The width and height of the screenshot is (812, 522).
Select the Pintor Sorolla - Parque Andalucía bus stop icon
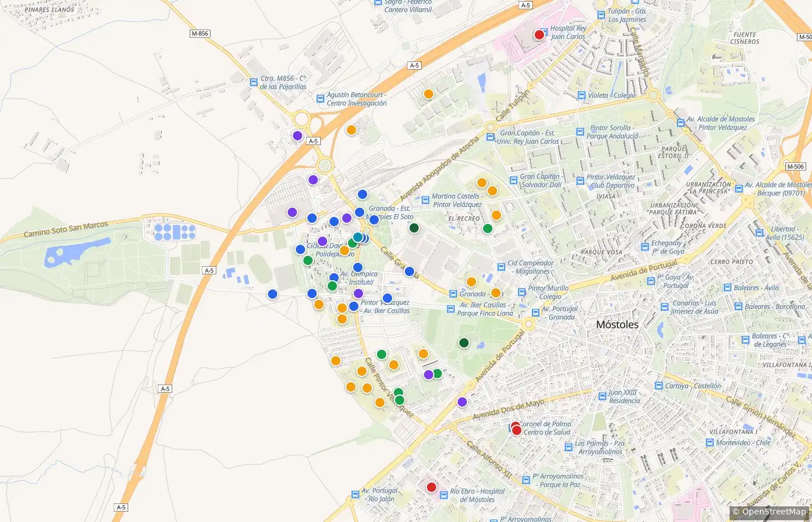point(579,132)
